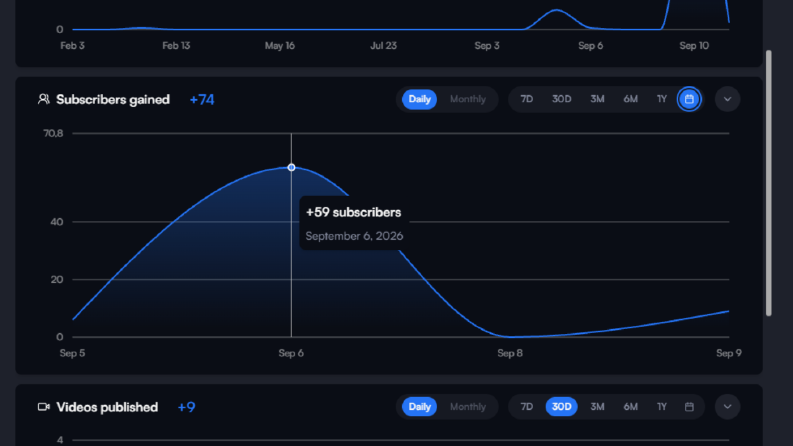Click the Feb 3 axis label in top chart
This screenshot has height=446, width=793.
(72, 46)
